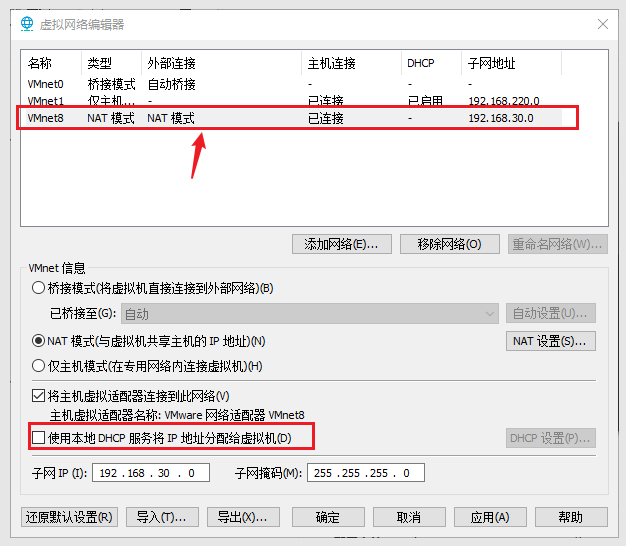
Task: Select the NAT 模式 radio button
Action: [38, 341]
